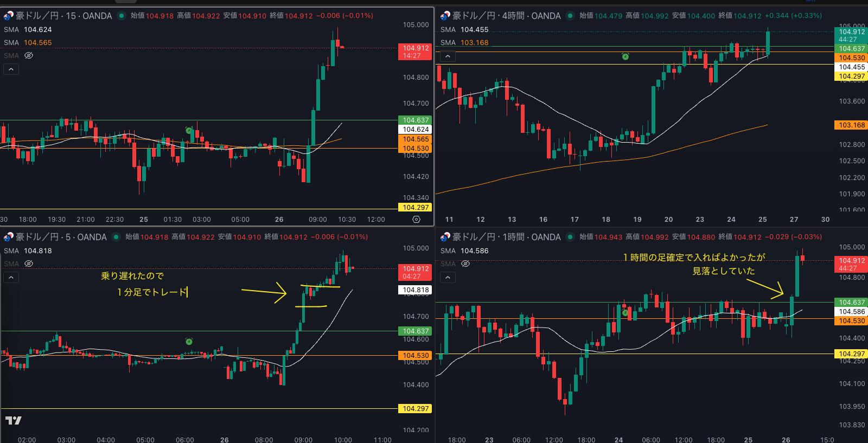The image size is (868, 443).
Task: Click the AUD/JPY flag icon on the 15-minute chart
Action: (8, 16)
